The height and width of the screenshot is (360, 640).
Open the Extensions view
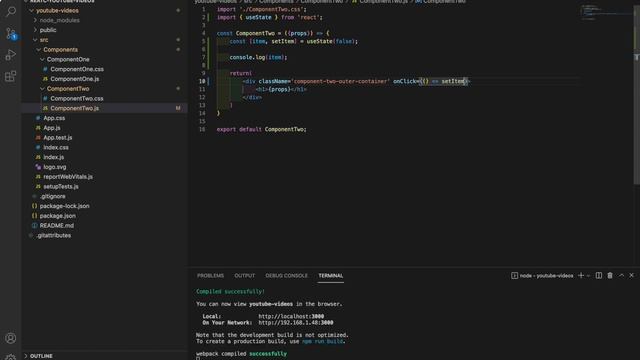11,76
